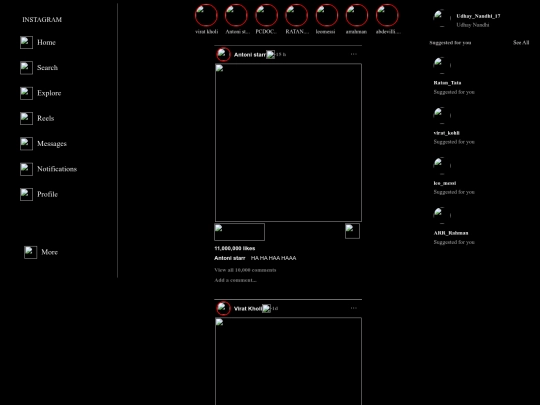The height and width of the screenshot is (405, 540).
Task: Open the virat kholi story circle
Action: [206, 15]
